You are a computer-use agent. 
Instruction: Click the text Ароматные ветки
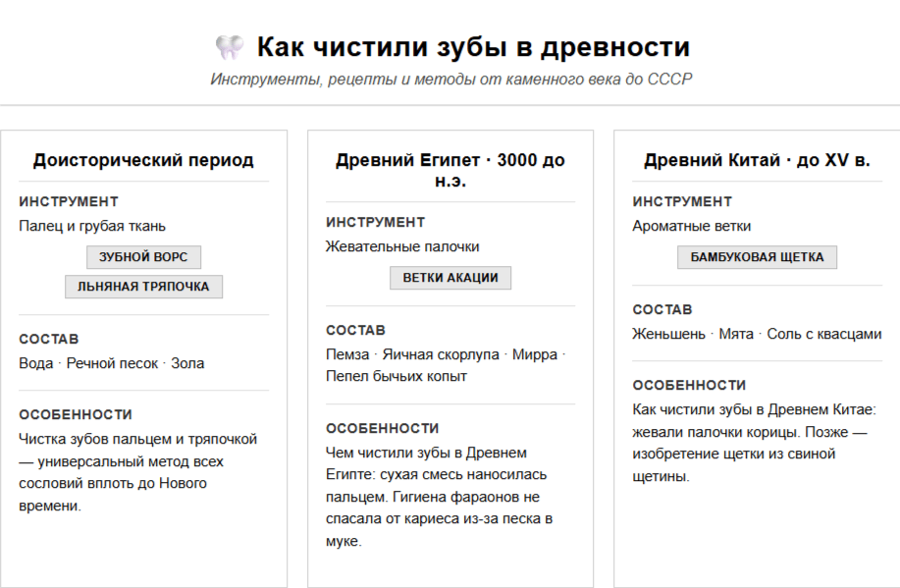tap(692, 226)
